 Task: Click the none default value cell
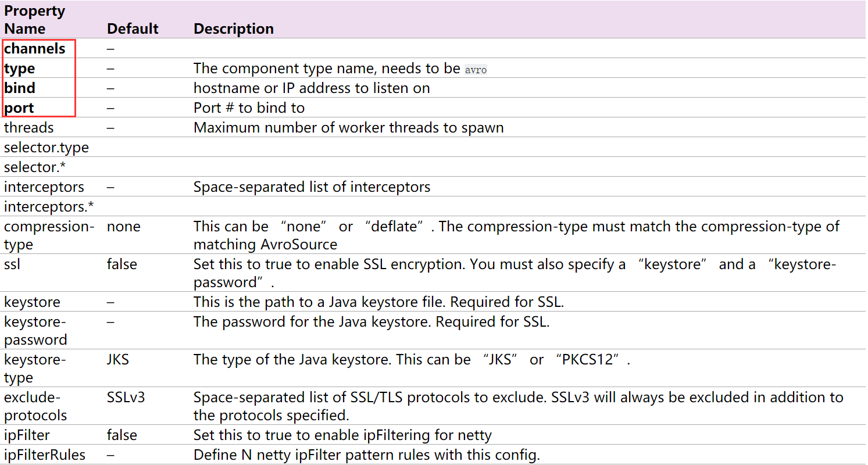pos(123,226)
